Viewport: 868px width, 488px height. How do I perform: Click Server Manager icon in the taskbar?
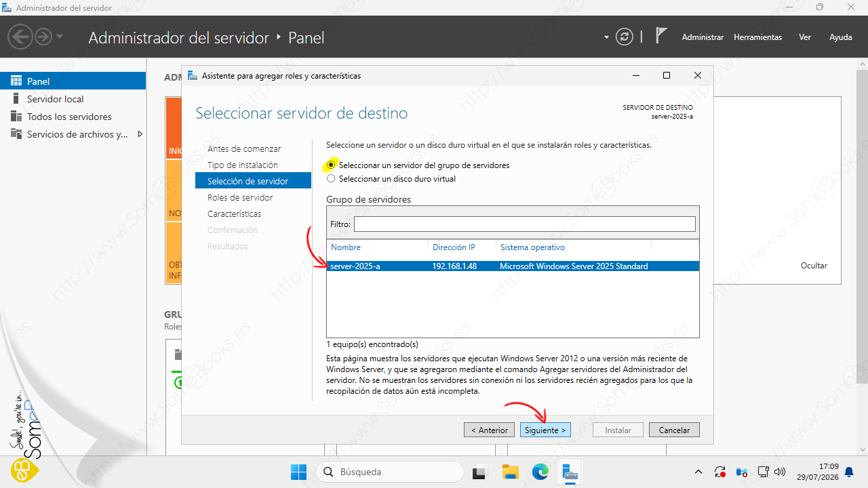tap(570, 472)
